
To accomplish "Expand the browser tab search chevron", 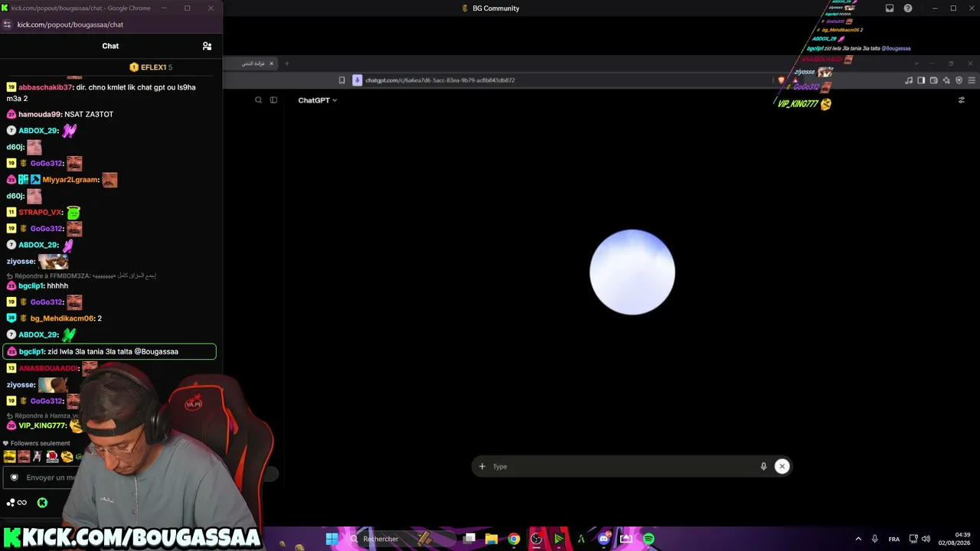I will tap(916, 64).
